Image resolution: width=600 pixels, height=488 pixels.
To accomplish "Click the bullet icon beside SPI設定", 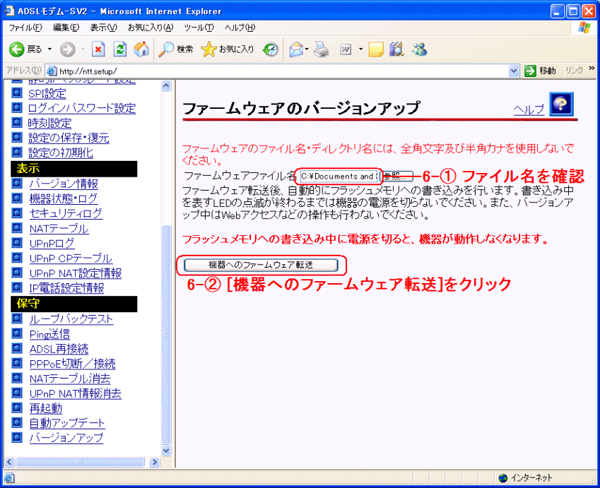I will 16,93.
